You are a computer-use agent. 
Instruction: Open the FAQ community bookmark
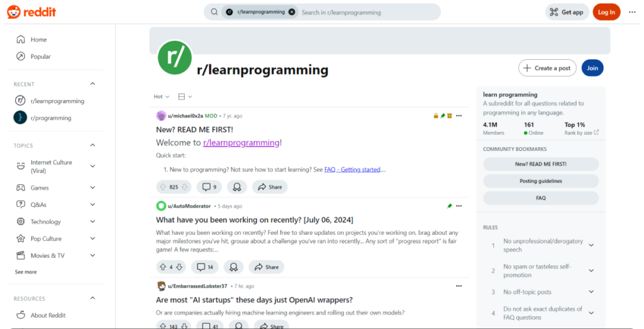[x=540, y=198]
